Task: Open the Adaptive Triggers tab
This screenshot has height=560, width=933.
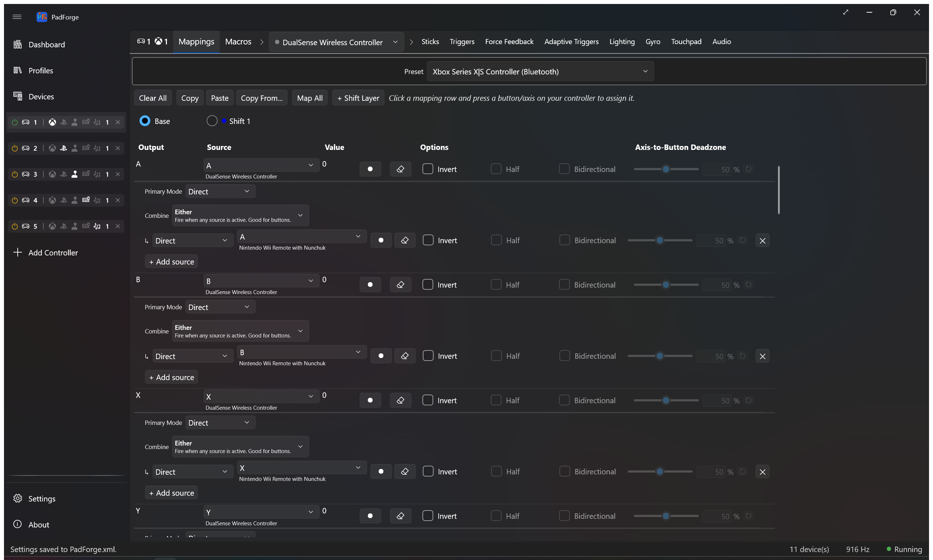Action: 571,42
